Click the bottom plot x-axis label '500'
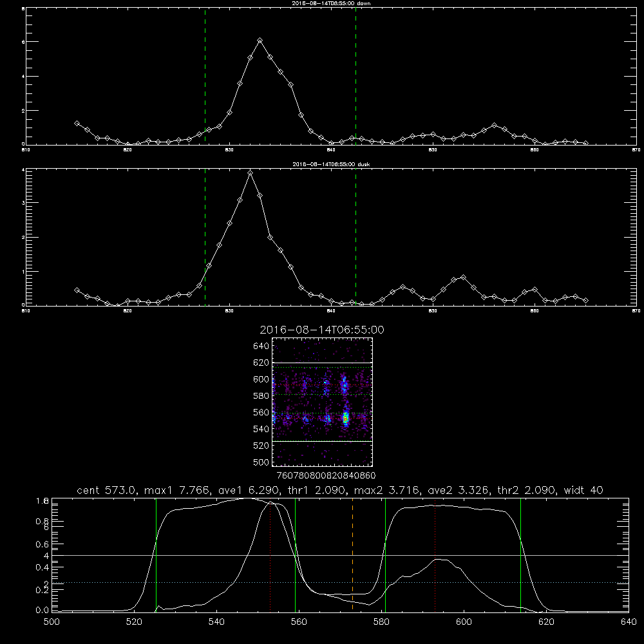Viewport: 644px width, 644px height. coord(52,622)
